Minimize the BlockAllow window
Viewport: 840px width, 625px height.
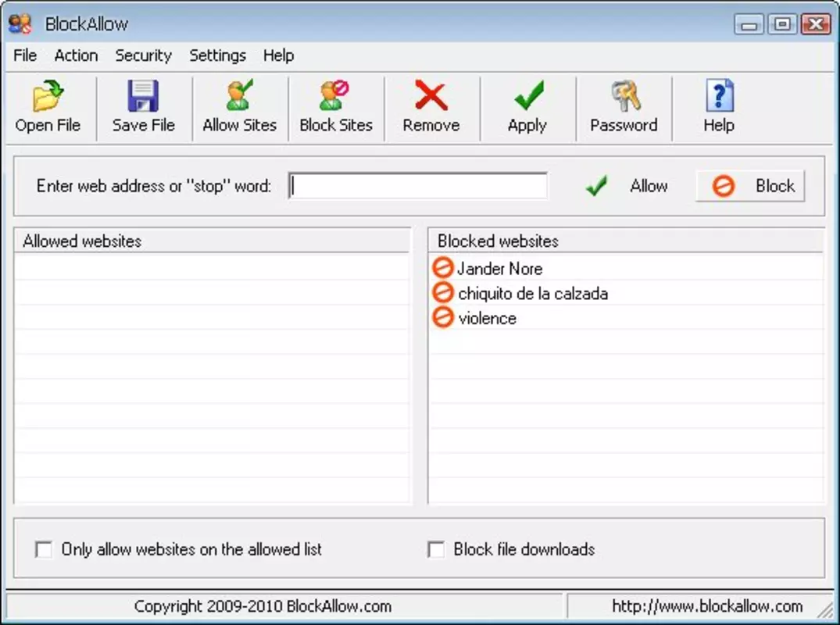[749, 24]
